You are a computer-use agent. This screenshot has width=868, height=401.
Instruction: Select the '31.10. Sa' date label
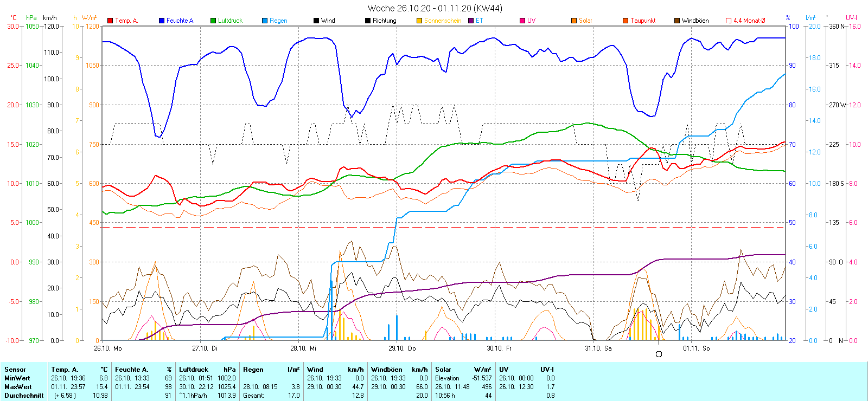[x=598, y=348]
